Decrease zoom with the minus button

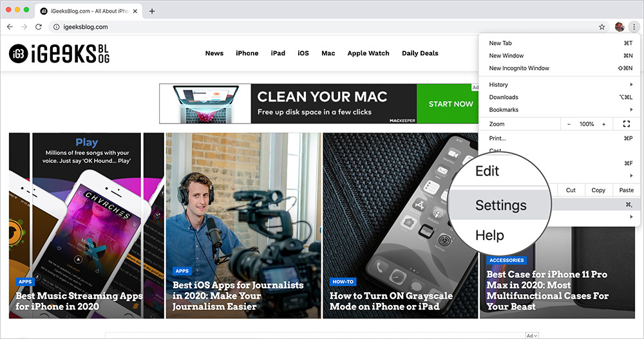point(569,124)
